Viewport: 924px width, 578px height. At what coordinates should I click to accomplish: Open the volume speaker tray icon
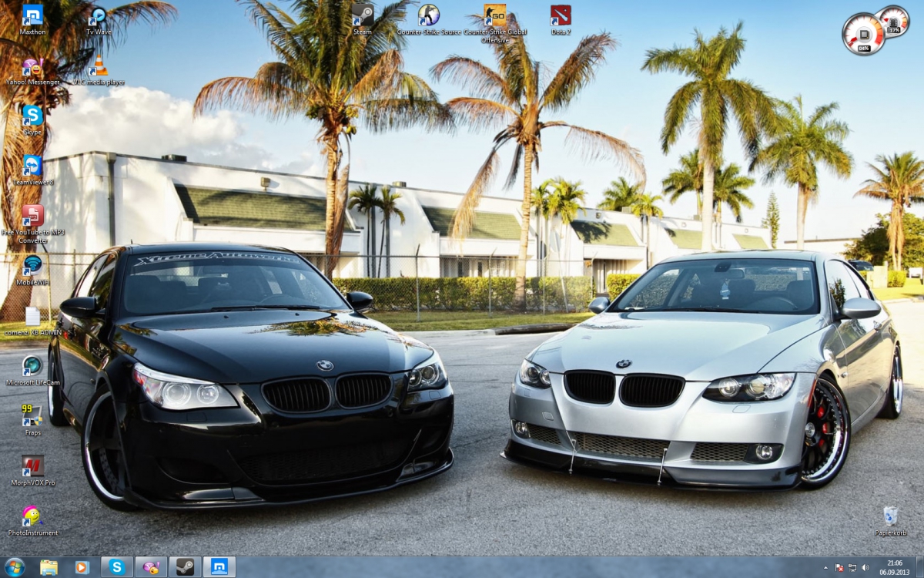(865, 568)
